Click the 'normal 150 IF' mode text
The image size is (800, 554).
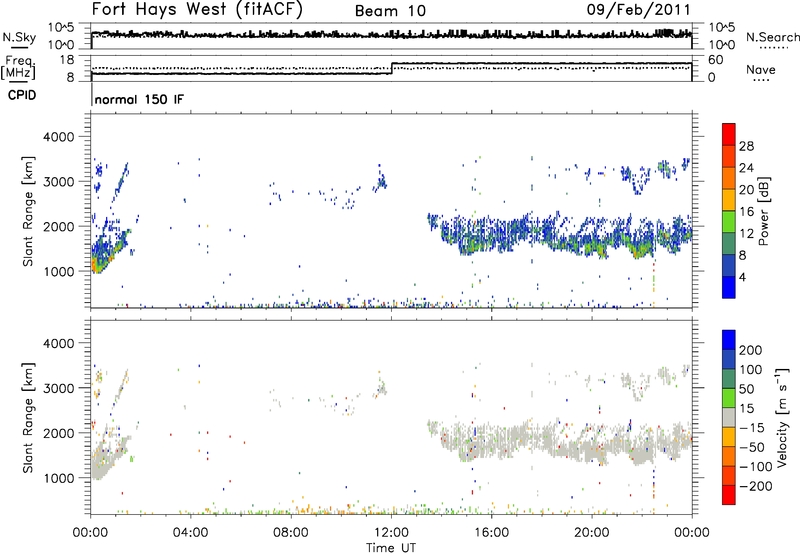(139, 99)
